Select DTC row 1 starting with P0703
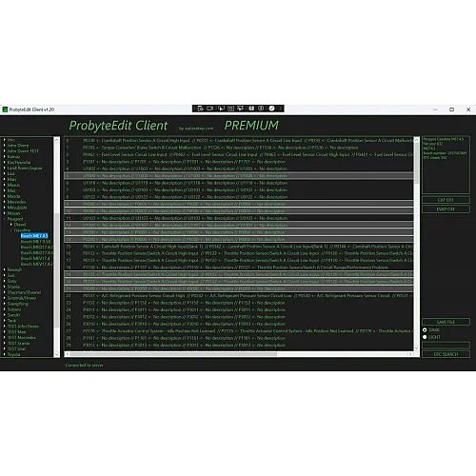This screenshot has height=476, width=476. click(239, 148)
